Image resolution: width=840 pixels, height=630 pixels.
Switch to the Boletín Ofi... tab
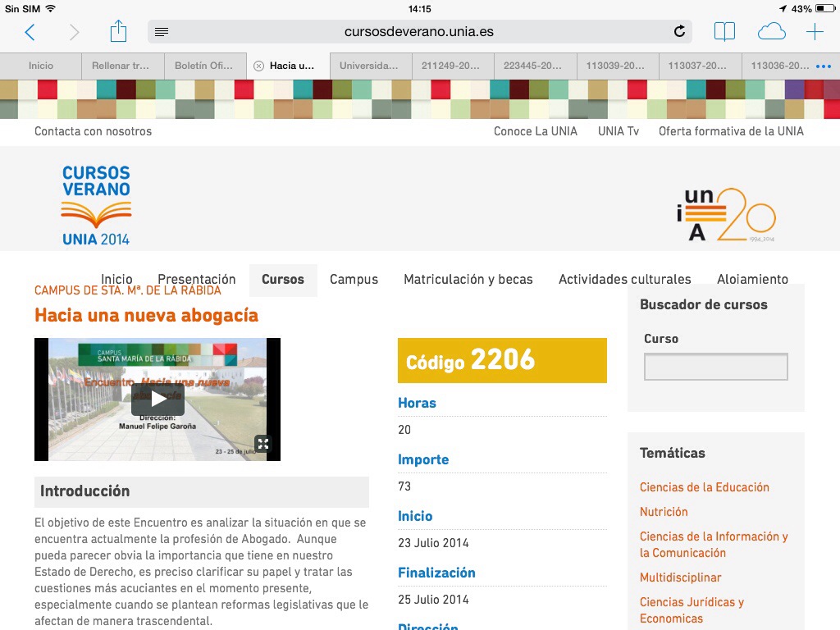coord(204,66)
